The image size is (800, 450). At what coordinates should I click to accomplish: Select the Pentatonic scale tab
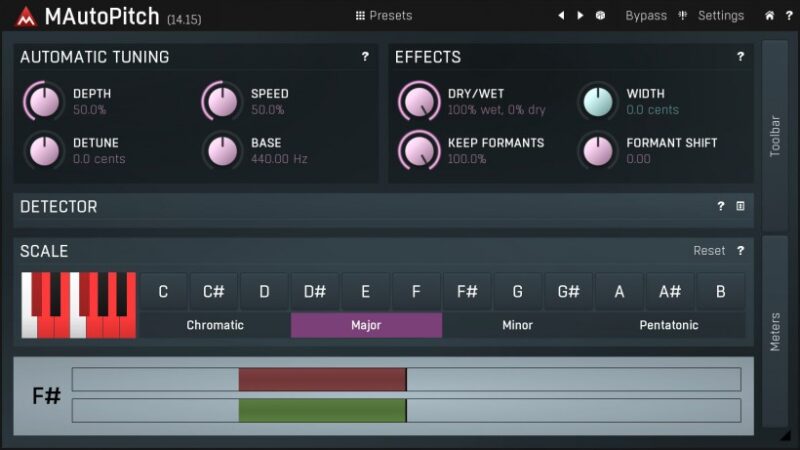coord(668,325)
